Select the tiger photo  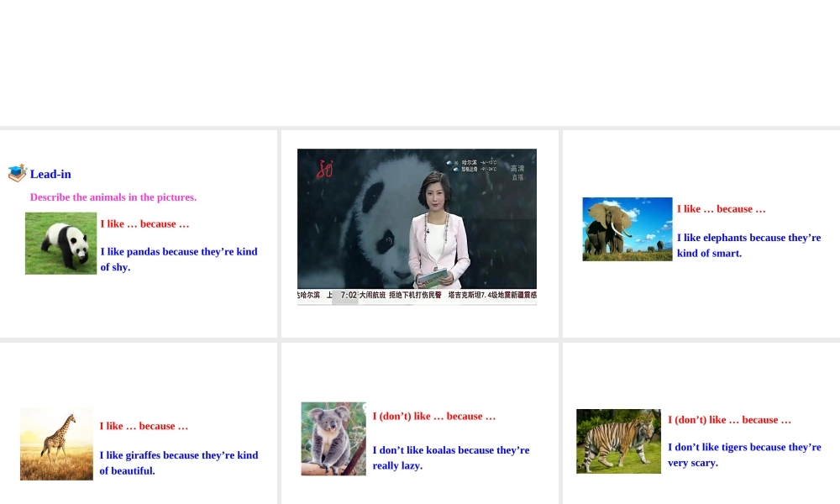619,441
